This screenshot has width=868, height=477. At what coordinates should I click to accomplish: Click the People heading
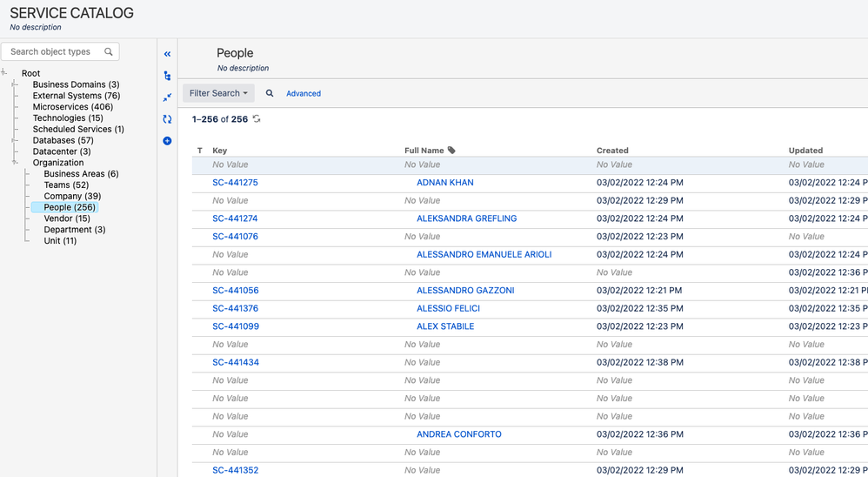pos(235,52)
